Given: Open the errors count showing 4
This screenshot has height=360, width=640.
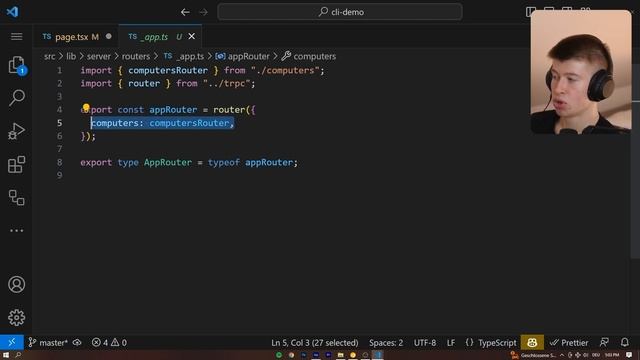Looking at the screenshot, I should pyautogui.click(x=100, y=342).
